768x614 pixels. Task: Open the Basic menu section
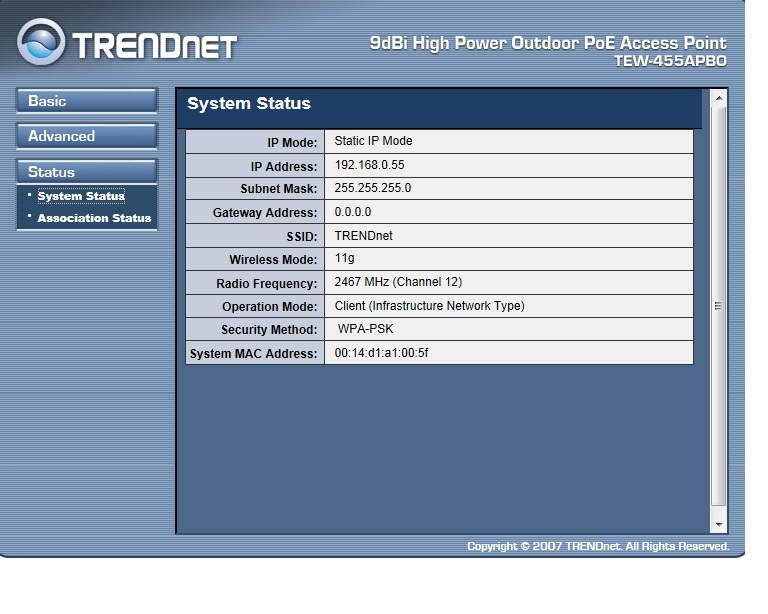coord(87,101)
